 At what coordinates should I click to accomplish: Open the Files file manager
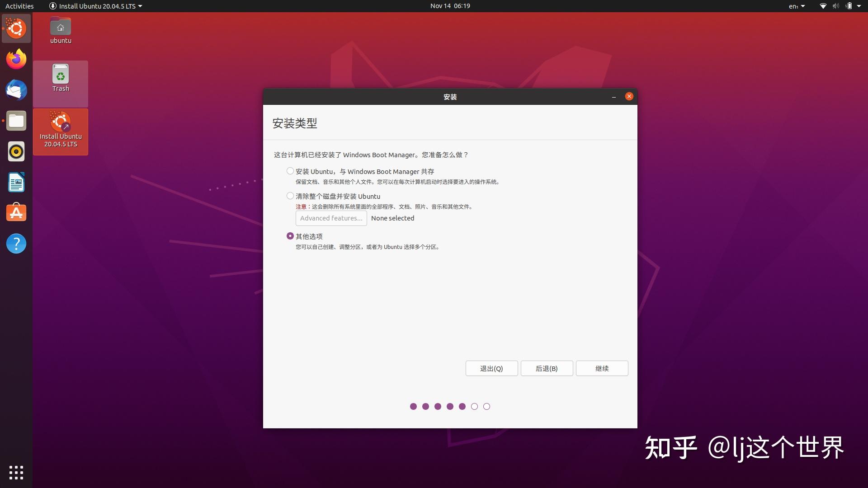tap(16, 121)
